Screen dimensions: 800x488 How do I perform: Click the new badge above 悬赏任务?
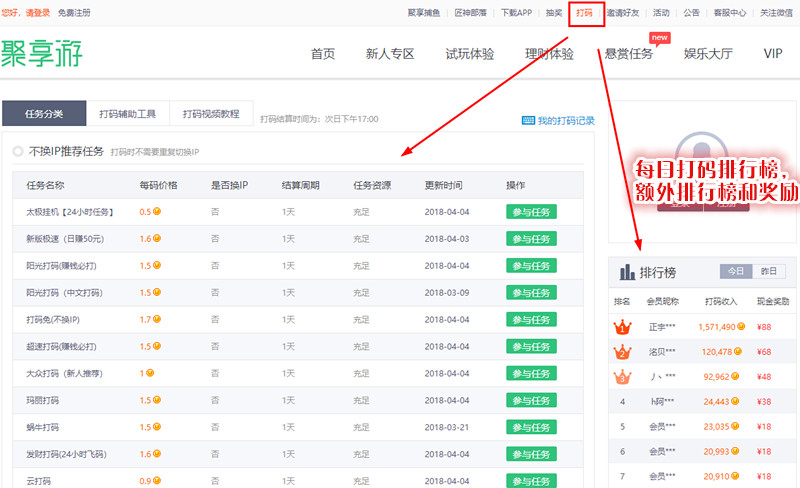coord(660,38)
